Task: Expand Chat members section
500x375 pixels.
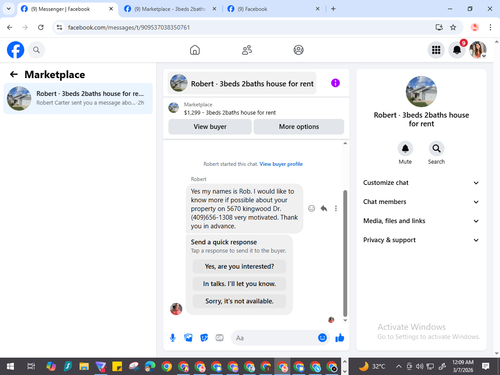Action: tap(421, 202)
